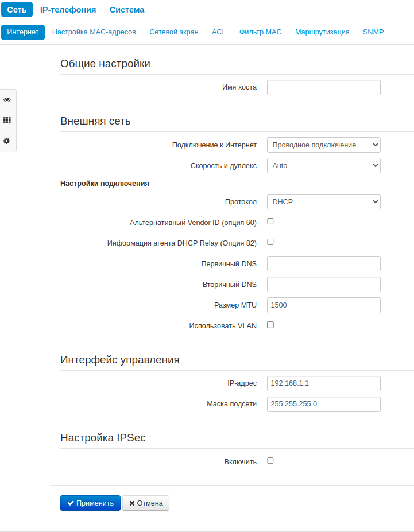
Task: Tick the DHCP Relay agent Option 82 checkbox
Action: 270,242
